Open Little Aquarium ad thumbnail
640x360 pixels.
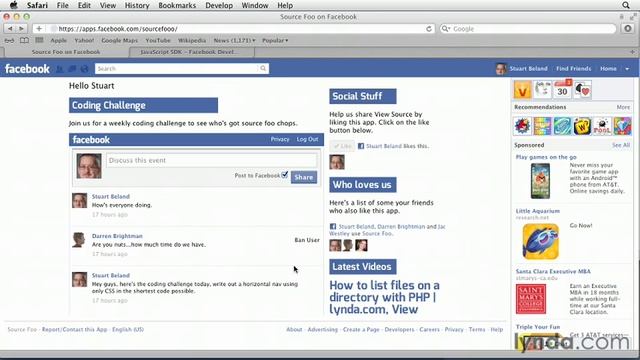[x=540, y=241]
